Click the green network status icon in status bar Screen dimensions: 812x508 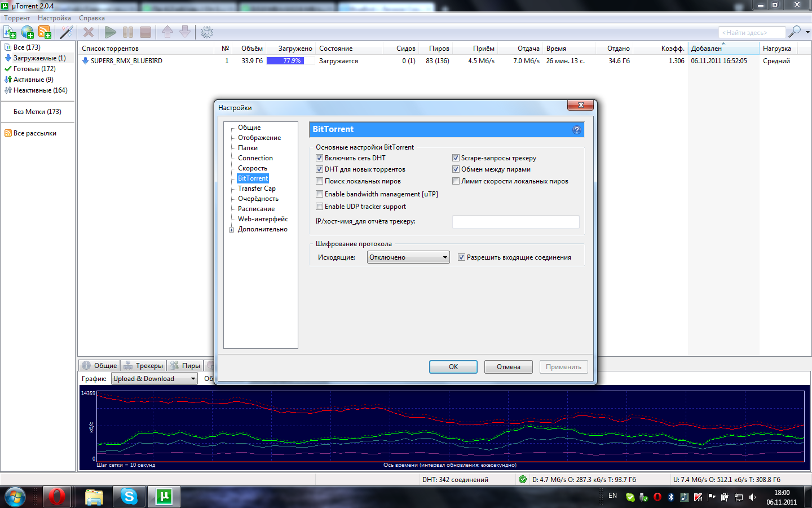point(523,479)
